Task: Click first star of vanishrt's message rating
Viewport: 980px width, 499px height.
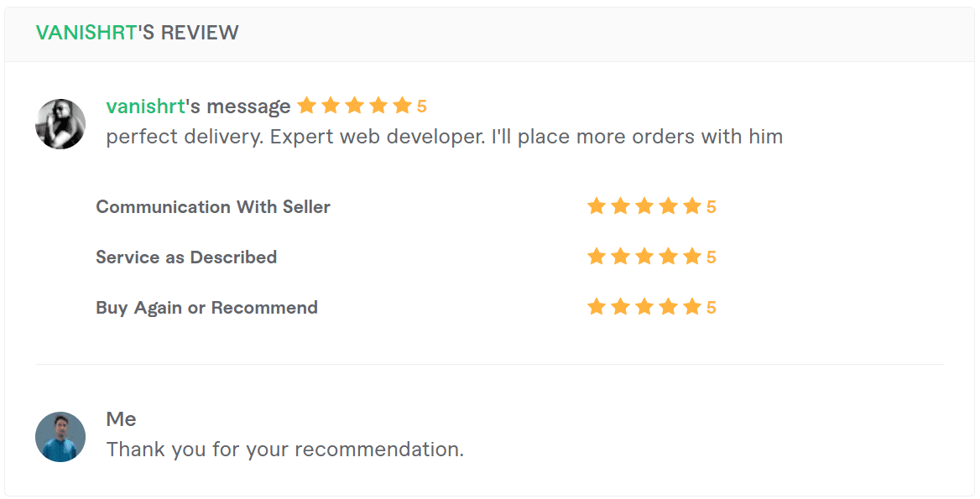Action: [x=306, y=106]
